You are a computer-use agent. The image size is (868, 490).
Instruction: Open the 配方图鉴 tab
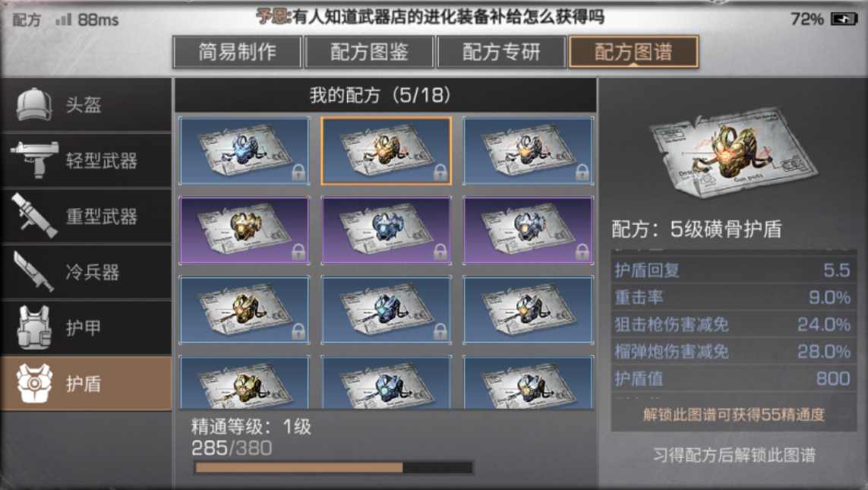tap(369, 52)
